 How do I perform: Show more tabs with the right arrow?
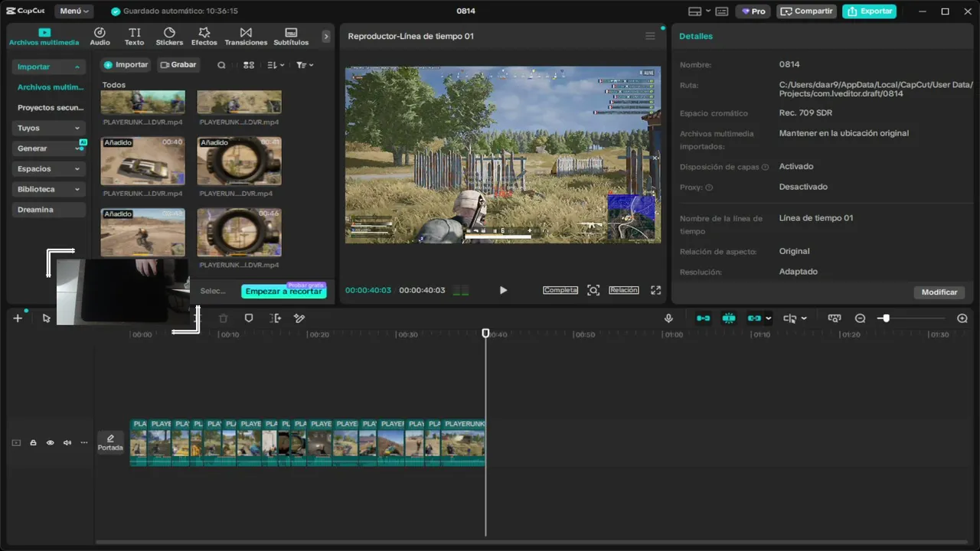click(326, 36)
